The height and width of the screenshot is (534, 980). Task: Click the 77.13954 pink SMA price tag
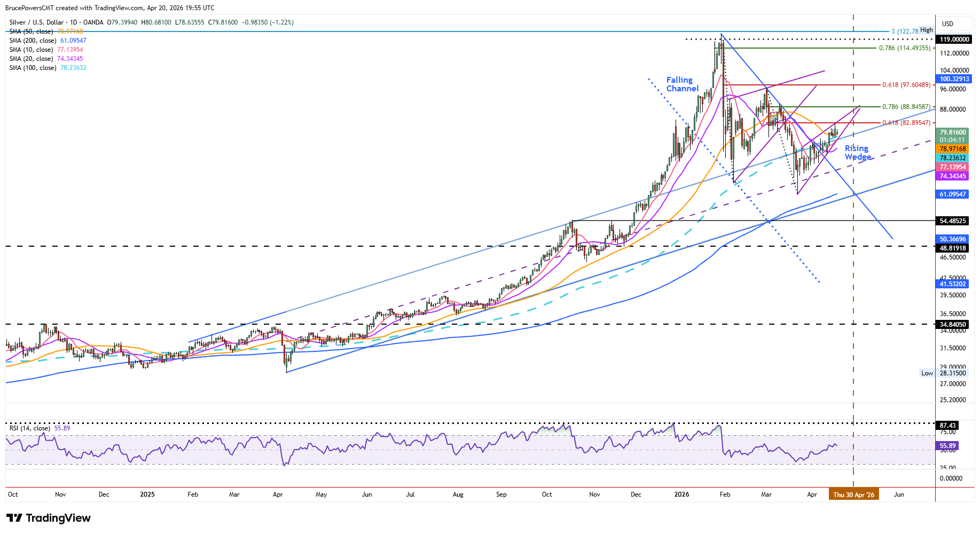click(x=952, y=167)
